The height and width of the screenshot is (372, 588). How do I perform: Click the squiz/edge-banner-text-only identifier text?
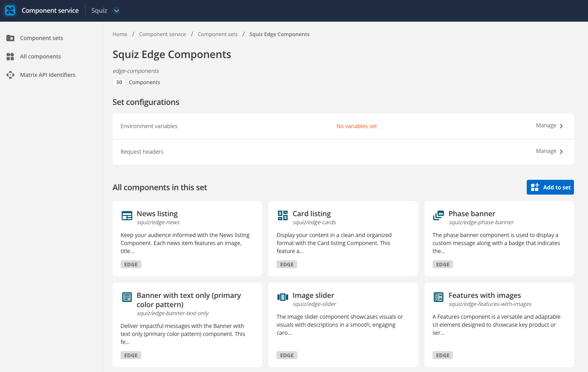pos(173,313)
